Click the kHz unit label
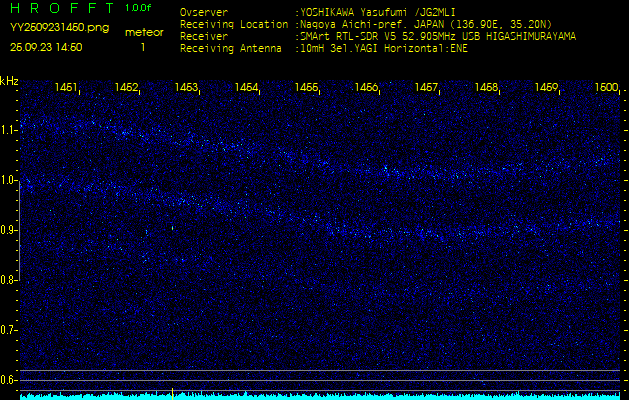629x400 pixels. coord(9,80)
